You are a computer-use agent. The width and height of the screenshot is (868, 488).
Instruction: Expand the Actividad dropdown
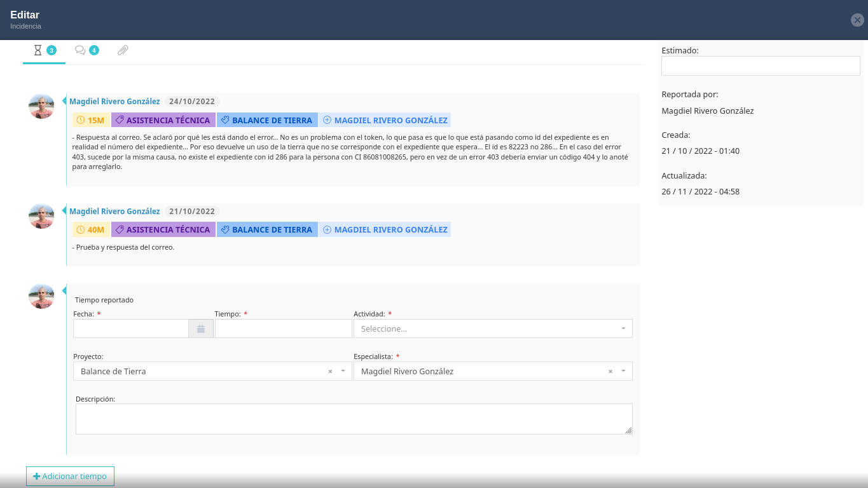[x=623, y=329]
